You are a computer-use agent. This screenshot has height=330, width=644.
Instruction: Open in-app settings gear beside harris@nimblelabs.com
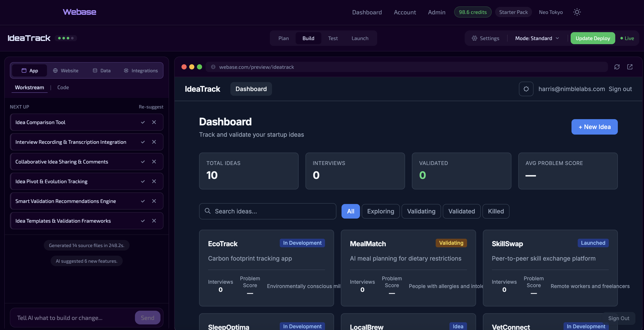[x=526, y=89]
